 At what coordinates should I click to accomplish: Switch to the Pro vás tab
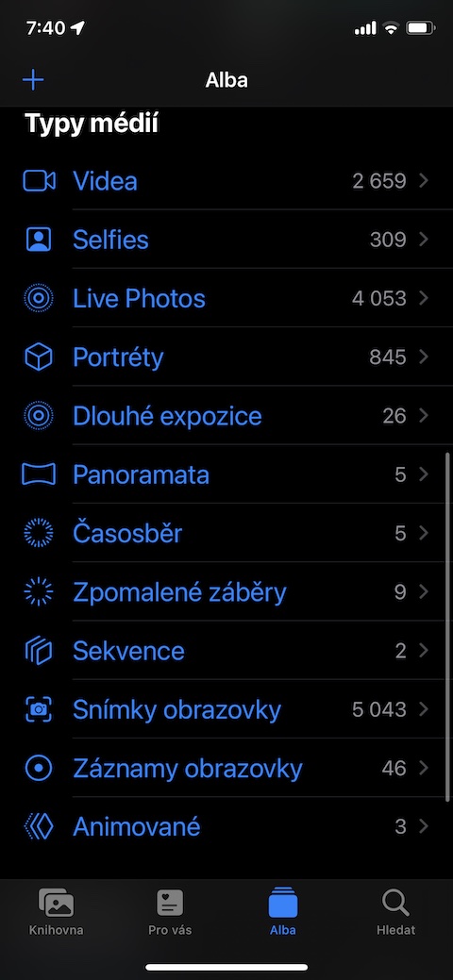pos(170,912)
